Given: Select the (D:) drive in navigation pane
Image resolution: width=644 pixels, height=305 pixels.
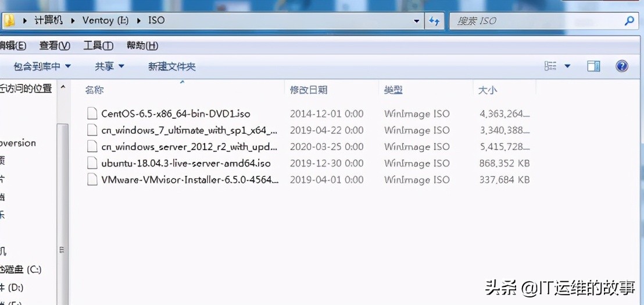Looking at the screenshot, I should [x=12, y=286].
